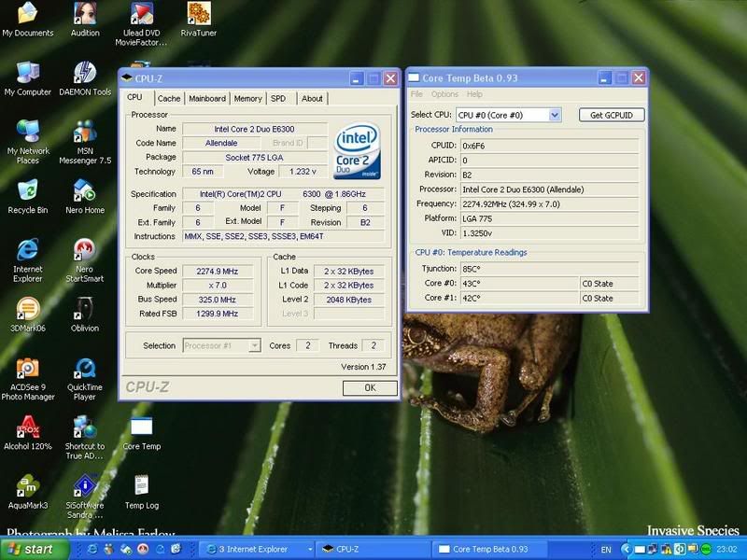Select the QuickTime Player desktop shortcut
The height and width of the screenshot is (560, 747).
(85, 379)
